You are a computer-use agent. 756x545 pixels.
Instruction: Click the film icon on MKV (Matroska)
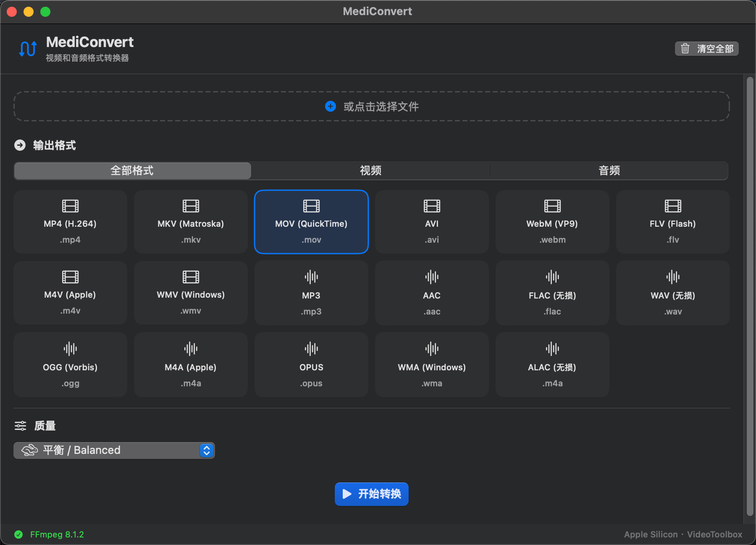[x=191, y=206]
